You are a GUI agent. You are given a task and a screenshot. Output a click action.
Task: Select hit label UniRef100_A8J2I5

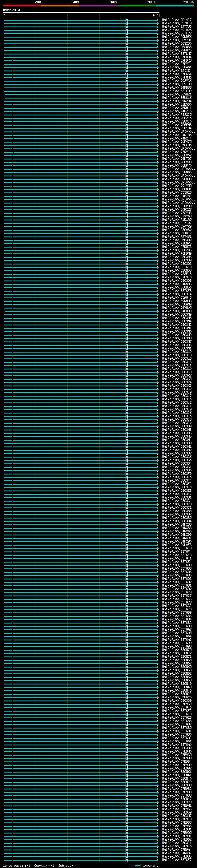point(176,115)
